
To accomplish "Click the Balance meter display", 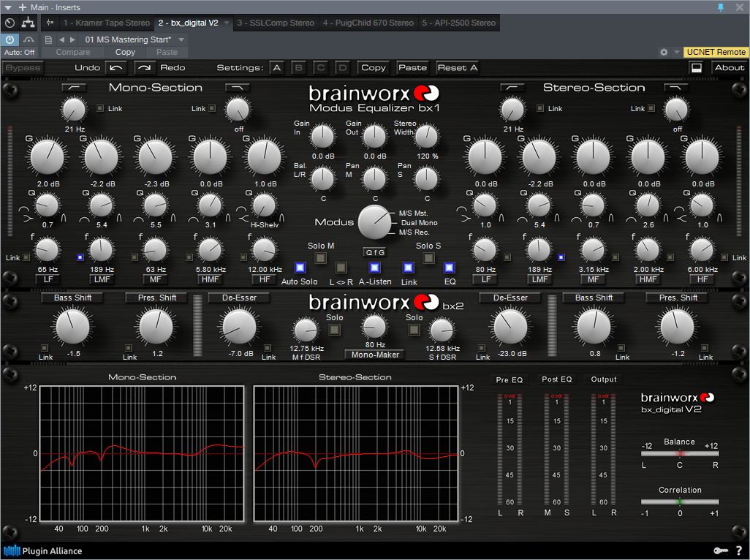I will point(680,453).
